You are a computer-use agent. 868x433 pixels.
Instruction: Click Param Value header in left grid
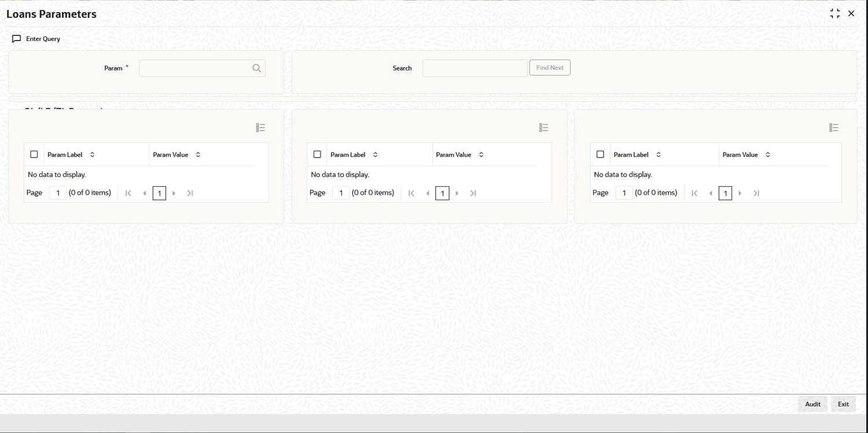click(171, 155)
